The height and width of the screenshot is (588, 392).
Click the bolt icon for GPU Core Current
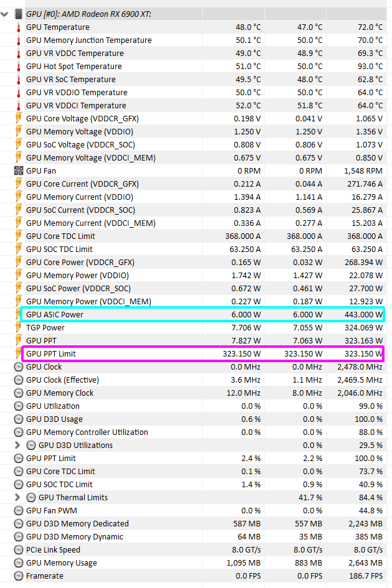pos(19,184)
